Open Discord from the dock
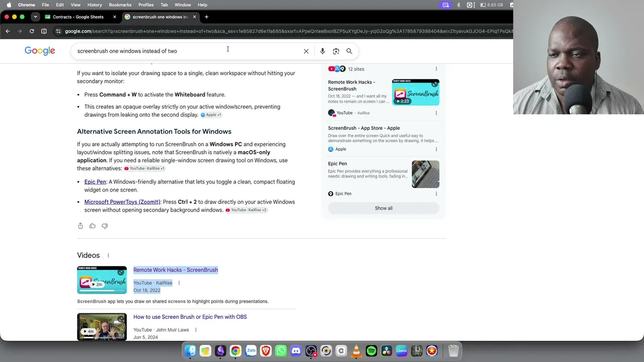 [x=296, y=351]
